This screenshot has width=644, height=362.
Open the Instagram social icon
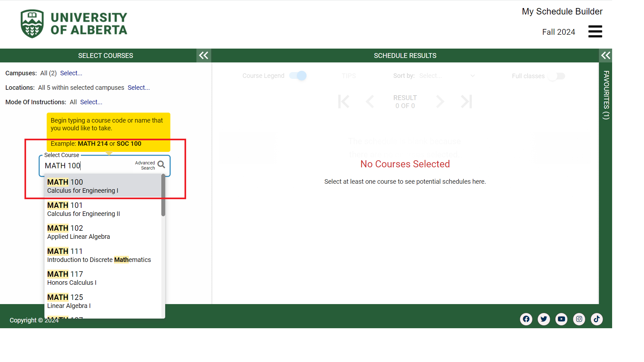[579, 319]
